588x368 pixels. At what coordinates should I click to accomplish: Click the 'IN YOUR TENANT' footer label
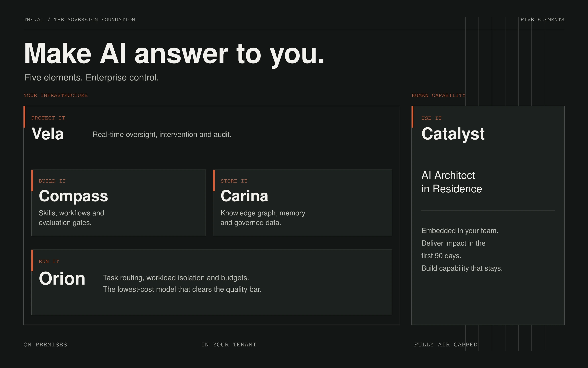tap(229, 345)
